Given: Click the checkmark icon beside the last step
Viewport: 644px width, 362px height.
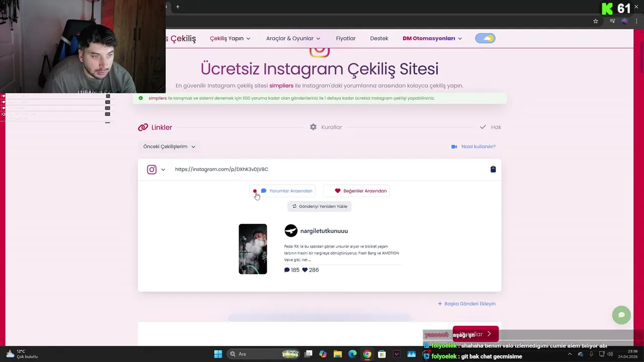Looking at the screenshot, I should click(x=483, y=127).
